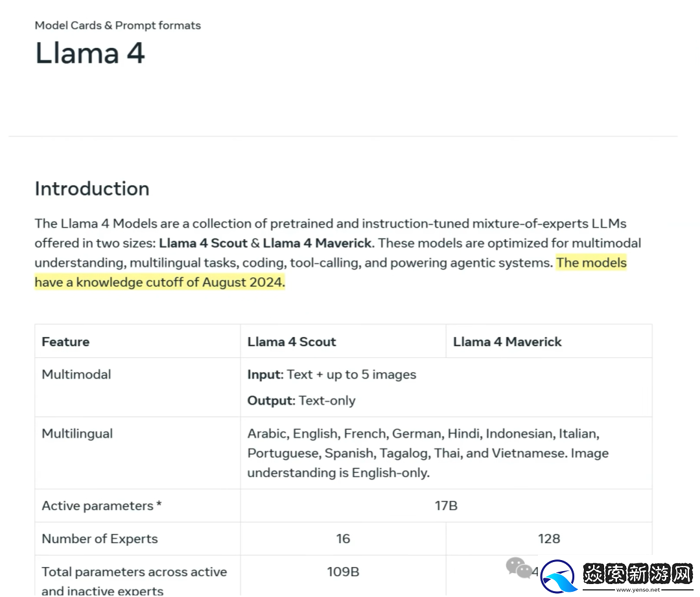Click the Llama 4 page title
The image size is (700, 597).
click(89, 53)
